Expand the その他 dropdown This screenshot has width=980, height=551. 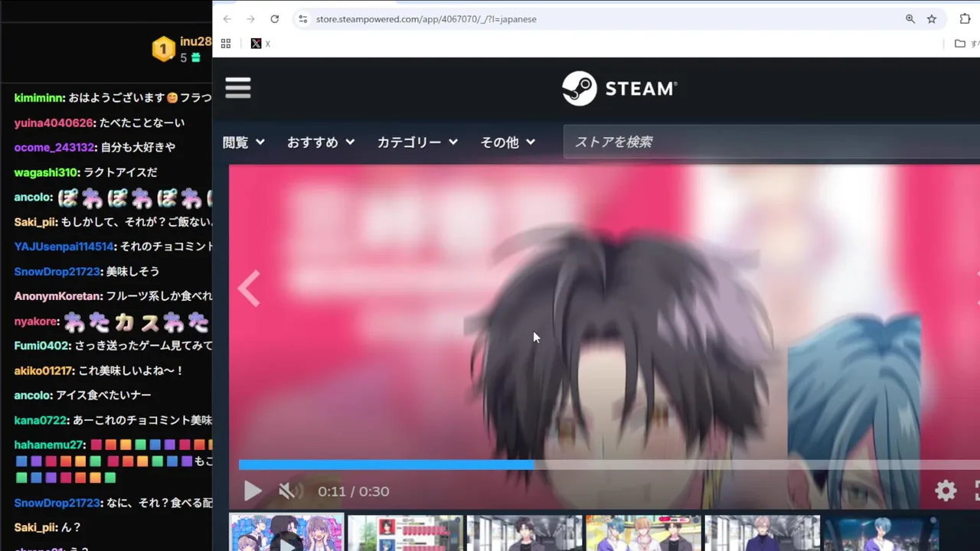point(508,142)
